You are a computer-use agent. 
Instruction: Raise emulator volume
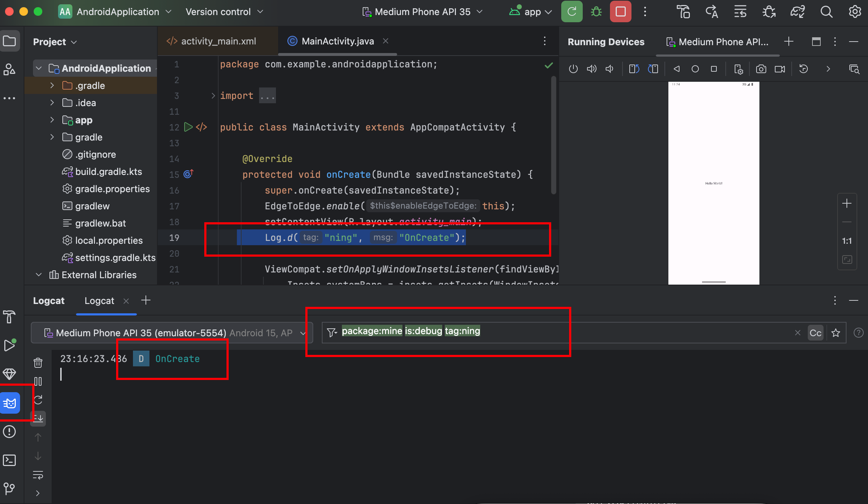coord(592,69)
